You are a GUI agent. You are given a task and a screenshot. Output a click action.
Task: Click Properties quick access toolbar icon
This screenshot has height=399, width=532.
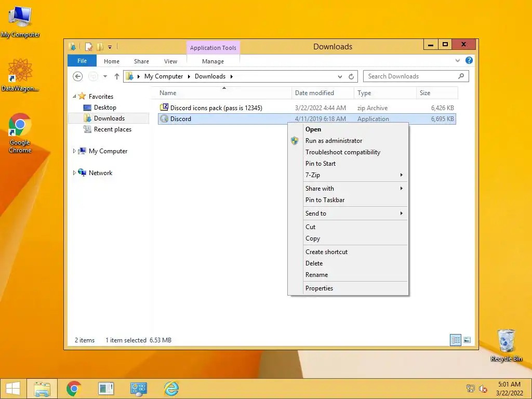tap(88, 47)
